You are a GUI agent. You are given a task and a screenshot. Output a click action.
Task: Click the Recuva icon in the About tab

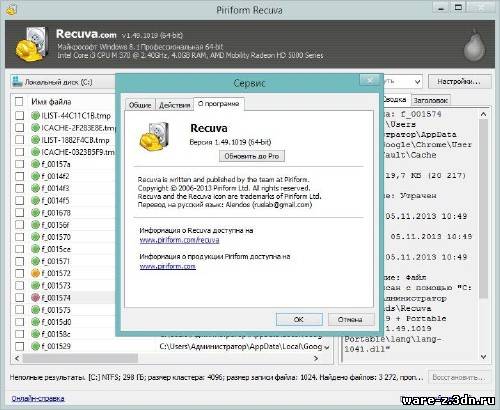pos(155,137)
